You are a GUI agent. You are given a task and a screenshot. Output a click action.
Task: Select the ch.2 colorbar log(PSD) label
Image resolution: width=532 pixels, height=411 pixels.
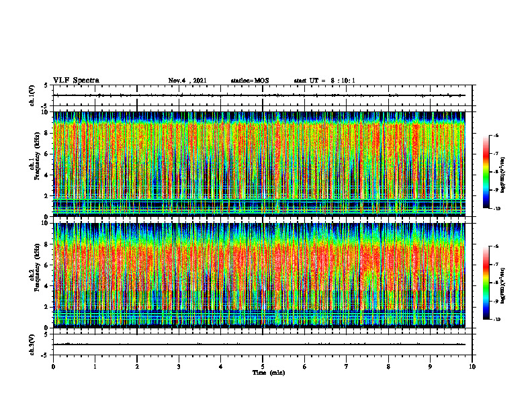(502, 285)
